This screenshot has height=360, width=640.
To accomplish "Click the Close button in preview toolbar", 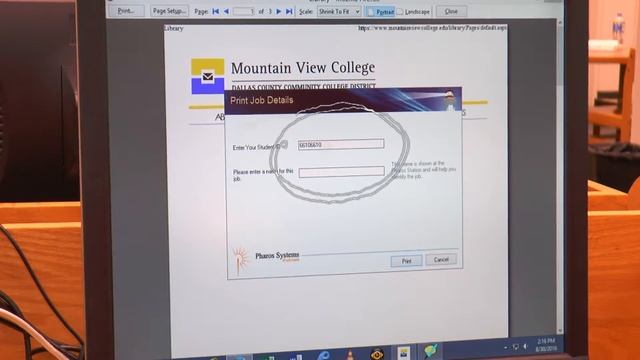I will tap(451, 11).
